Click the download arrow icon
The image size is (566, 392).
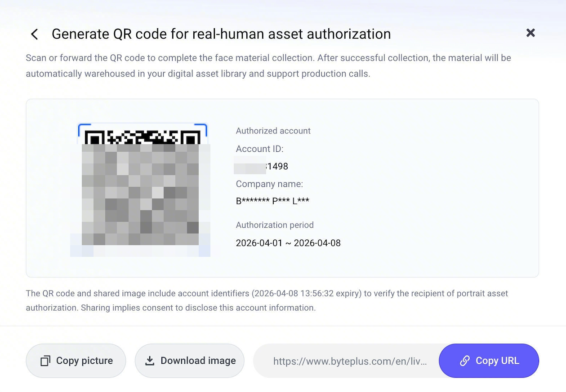click(x=150, y=361)
